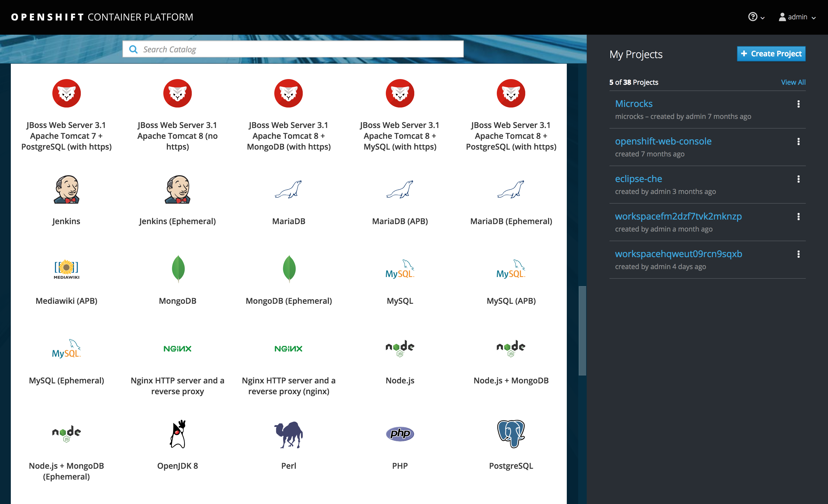Click the MySQL (Ephemeral) dolphin icon
The image size is (828, 504).
(66, 348)
